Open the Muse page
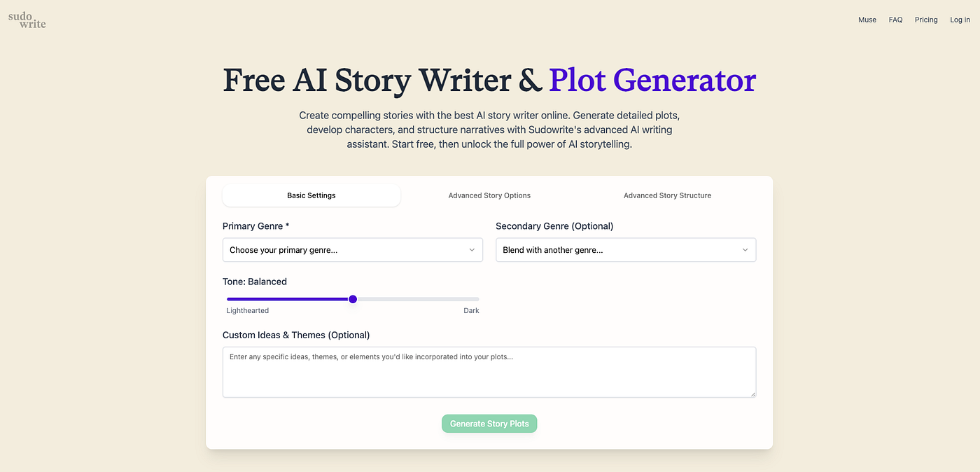The width and height of the screenshot is (980, 472). (x=867, y=20)
